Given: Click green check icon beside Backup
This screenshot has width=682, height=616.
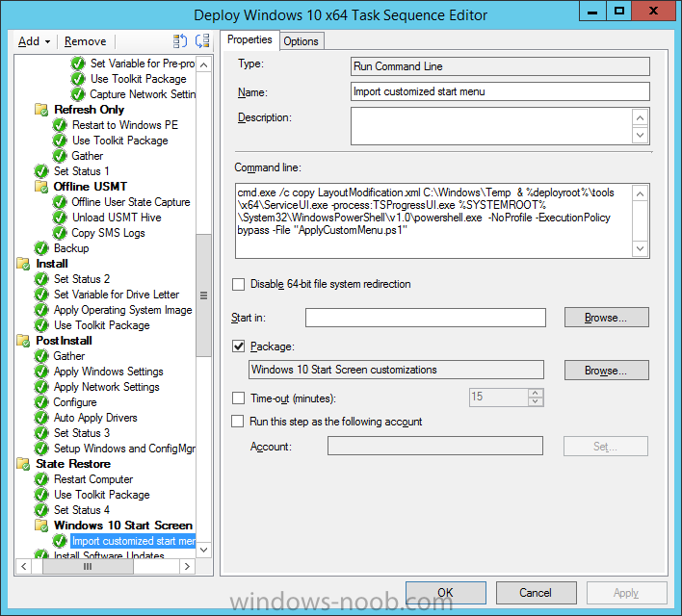Looking at the screenshot, I should [41, 248].
